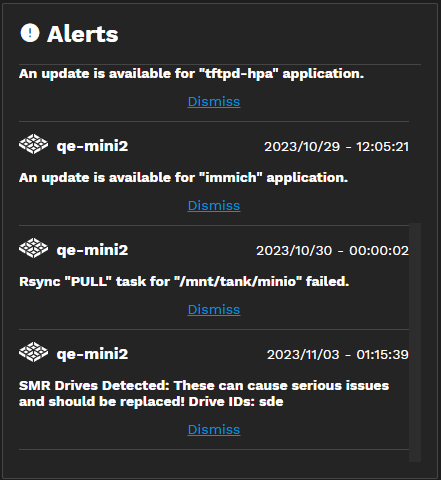Click qe-mini2 hostname in the Rsync alert

click(92, 250)
